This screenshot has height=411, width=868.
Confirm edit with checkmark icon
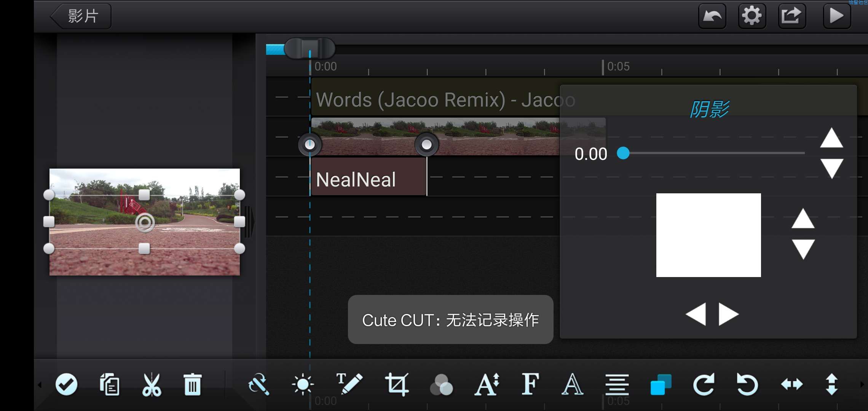(67, 384)
